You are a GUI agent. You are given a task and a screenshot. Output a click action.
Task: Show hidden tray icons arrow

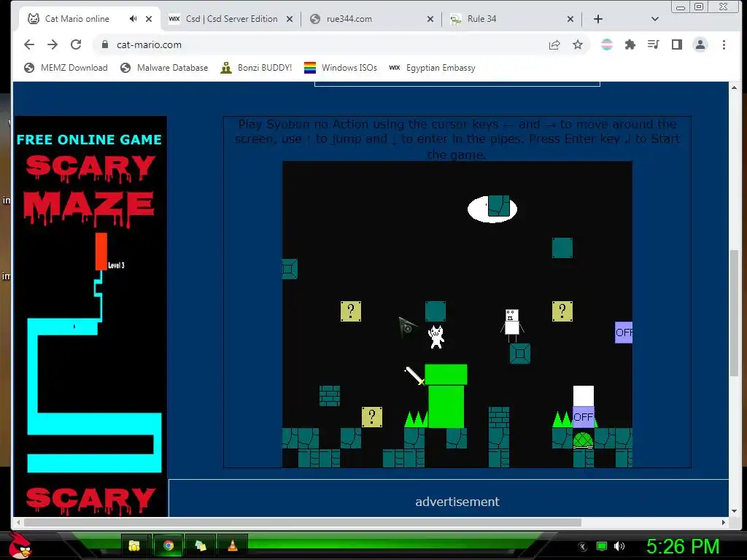[583, 547]
